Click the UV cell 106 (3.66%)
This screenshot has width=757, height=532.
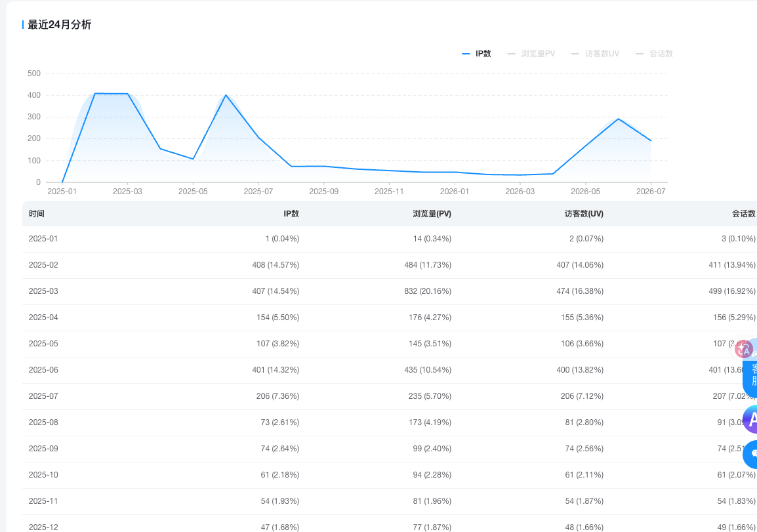tap(583, 344)
